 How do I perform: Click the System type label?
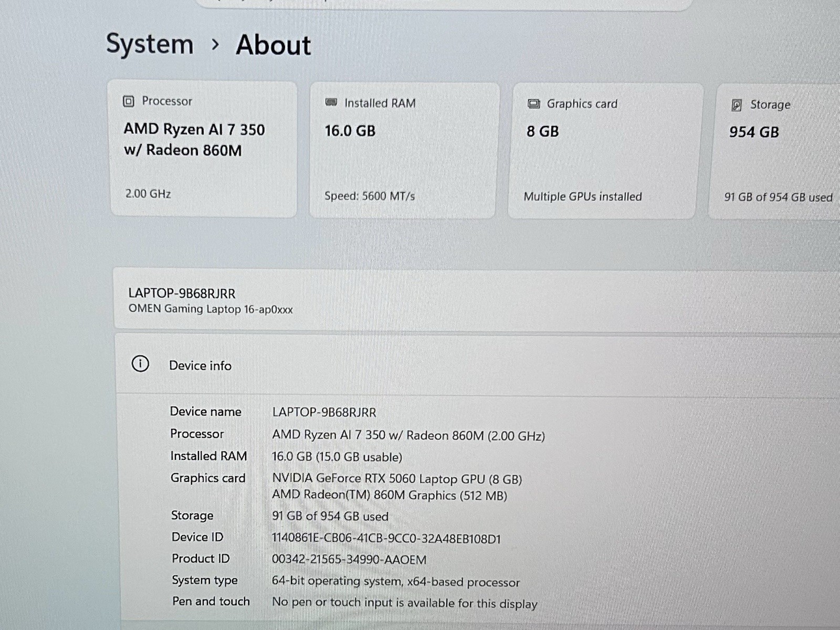tap(205, 580)
